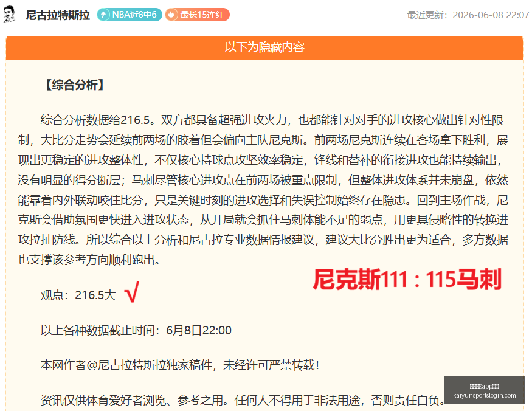532x411 pixels.
Task: Click the up-arrow icon in NBA badge
Action: [x=103, y=15]
